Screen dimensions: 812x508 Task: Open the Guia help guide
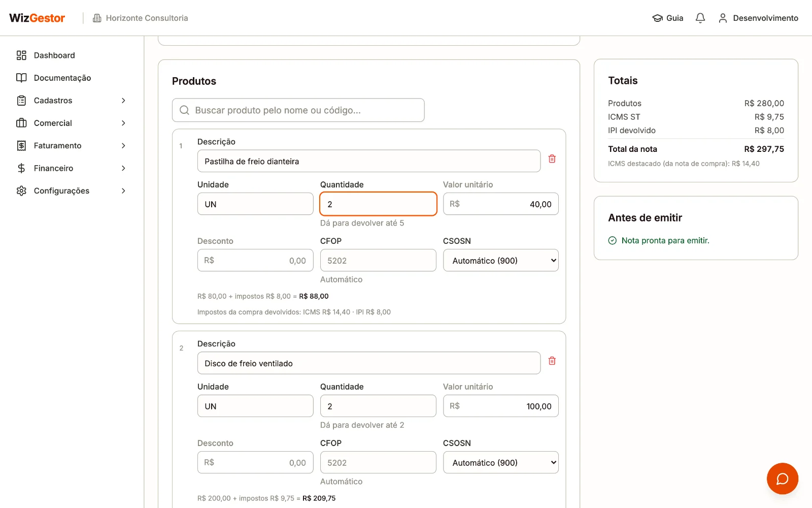668,18
